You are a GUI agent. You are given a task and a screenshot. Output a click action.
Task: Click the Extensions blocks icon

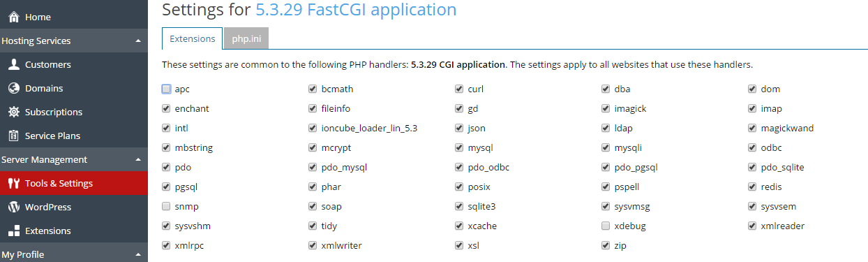click(13, 231)
